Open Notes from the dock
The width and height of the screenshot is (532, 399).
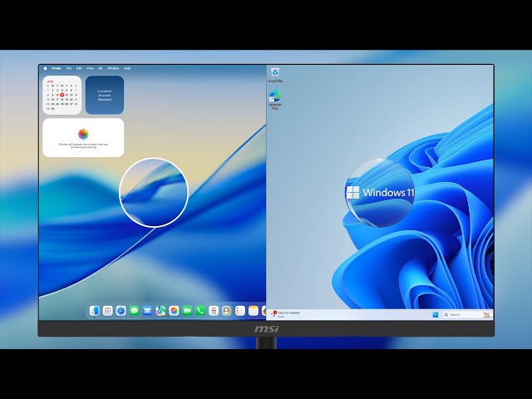coord(253,310)
